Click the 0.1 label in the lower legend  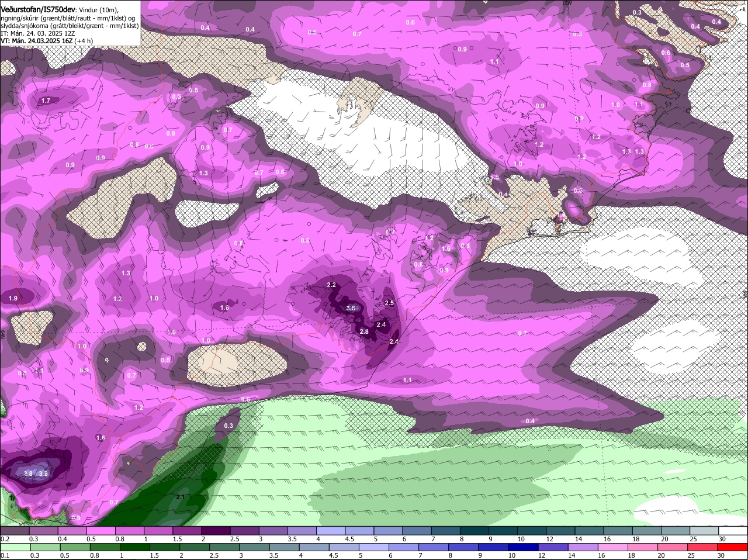click(5, 555)
